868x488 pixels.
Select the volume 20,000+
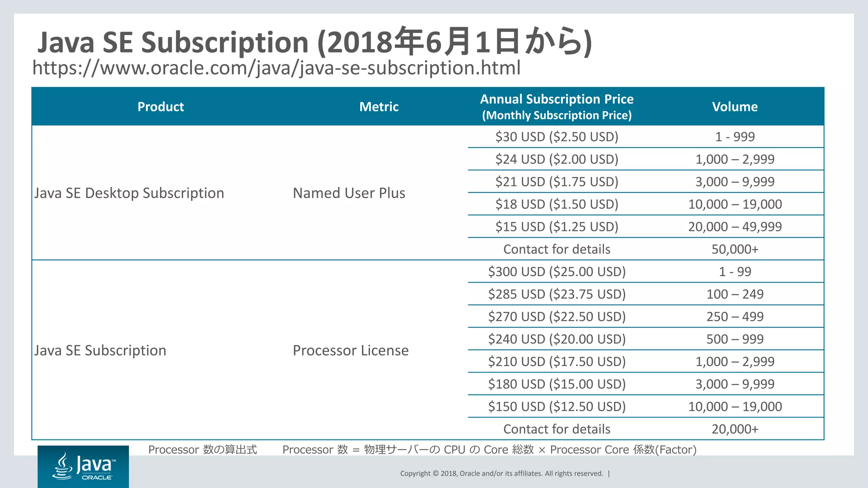735,429
